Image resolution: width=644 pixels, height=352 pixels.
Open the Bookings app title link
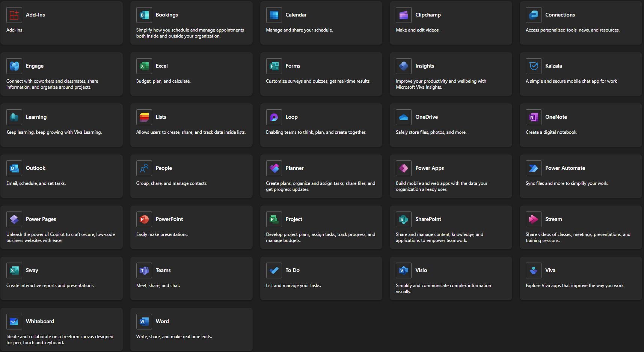[x=167, y=15]
